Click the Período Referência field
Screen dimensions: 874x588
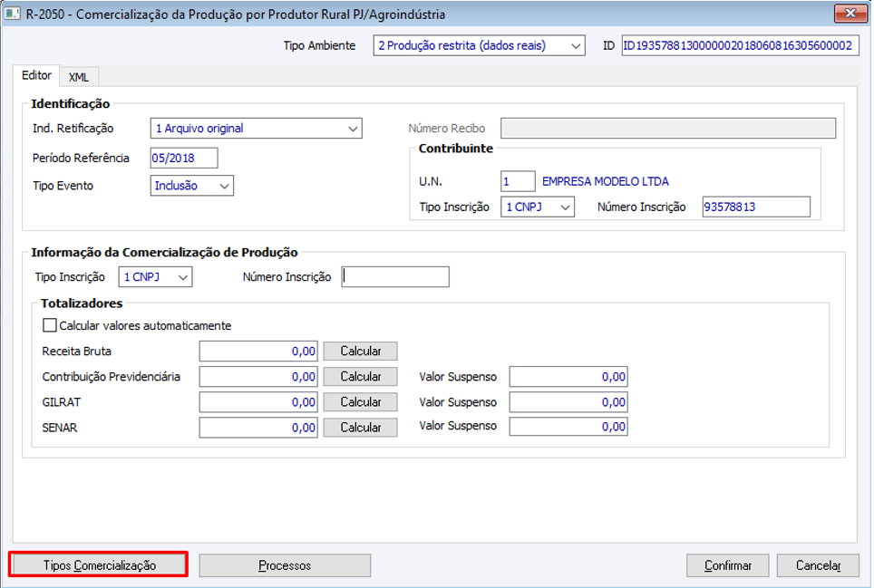click(184, 158)
